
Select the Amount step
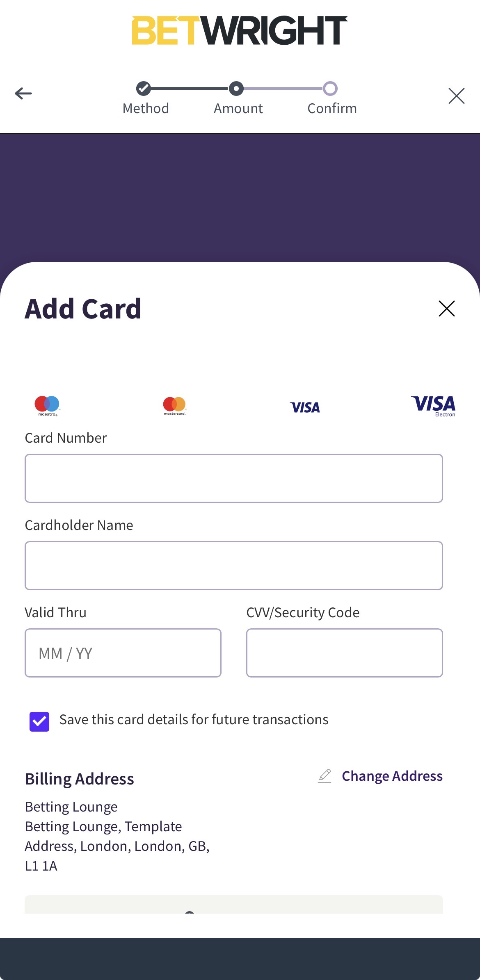[x=238, y=108]
